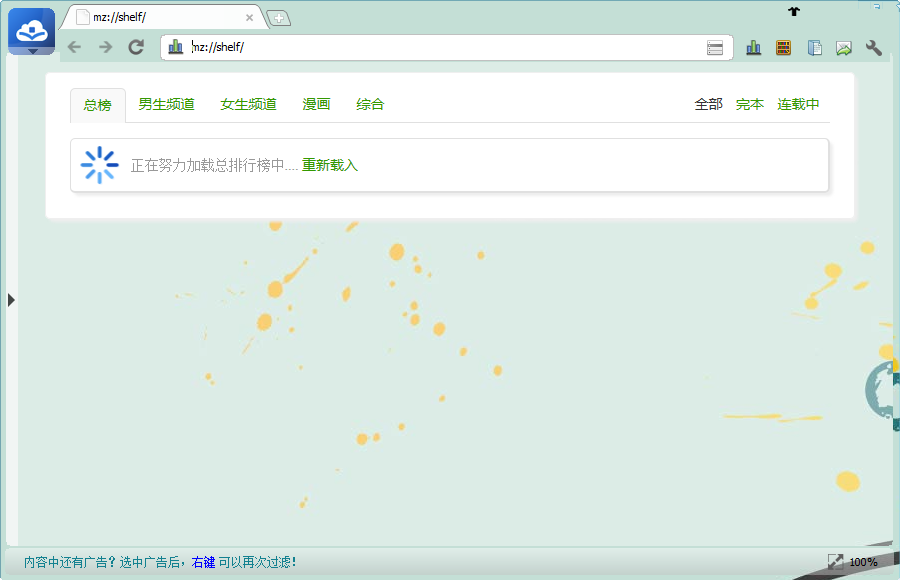Screen dimensions: 900x580
Task: Expand the left sidebar panel arrow
Action: tap(11, 299)
